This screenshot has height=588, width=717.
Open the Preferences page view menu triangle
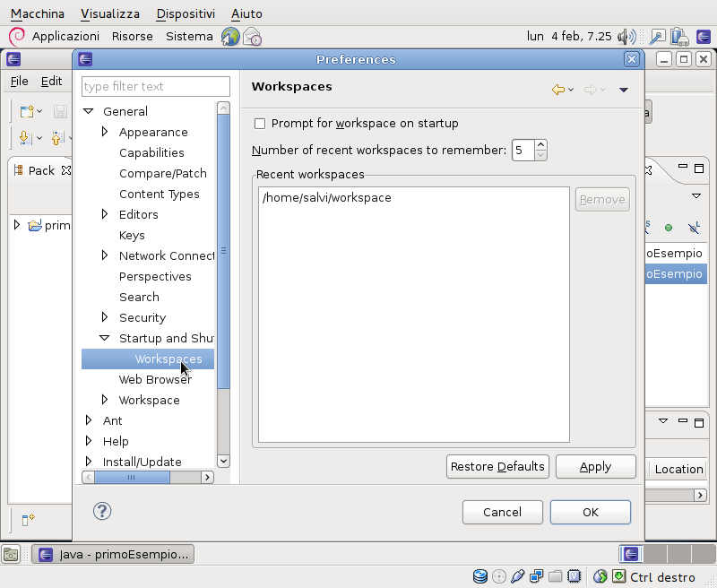click(623, 90)
